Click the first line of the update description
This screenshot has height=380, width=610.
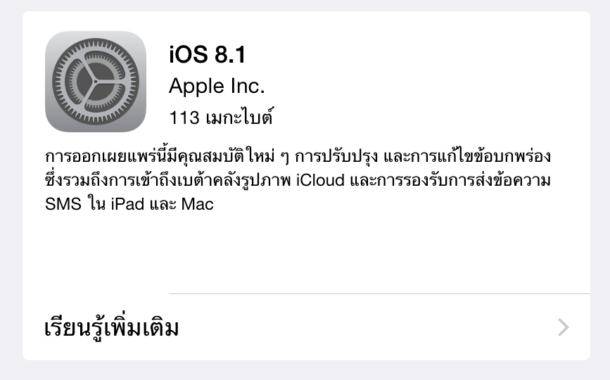(298, 156)
